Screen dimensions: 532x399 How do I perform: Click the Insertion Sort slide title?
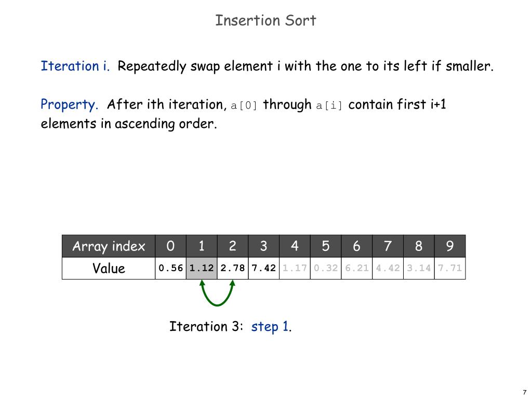point(265,20)
